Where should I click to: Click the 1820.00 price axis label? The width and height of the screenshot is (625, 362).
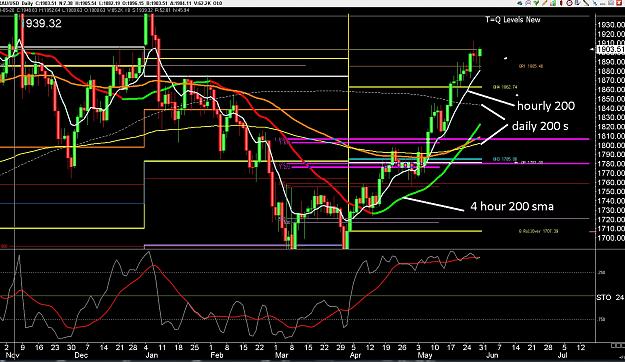click(610, 127)
